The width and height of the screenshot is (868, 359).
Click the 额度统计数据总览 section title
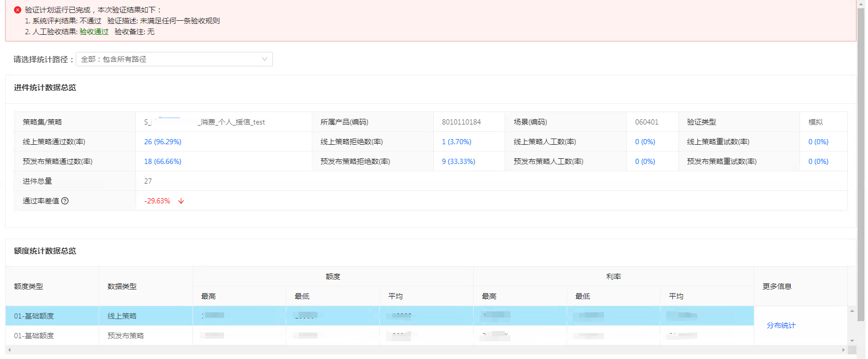(x=45, y=251)
